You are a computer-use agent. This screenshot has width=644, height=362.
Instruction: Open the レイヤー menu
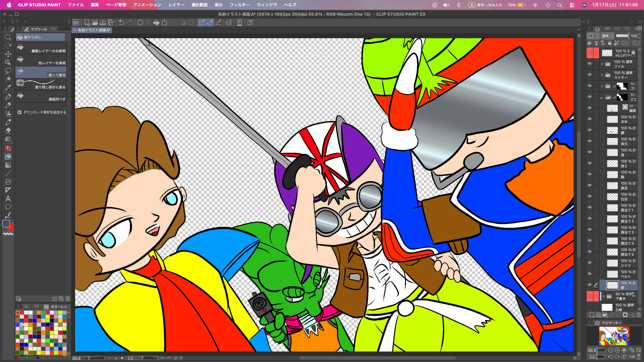pos(176,5)
